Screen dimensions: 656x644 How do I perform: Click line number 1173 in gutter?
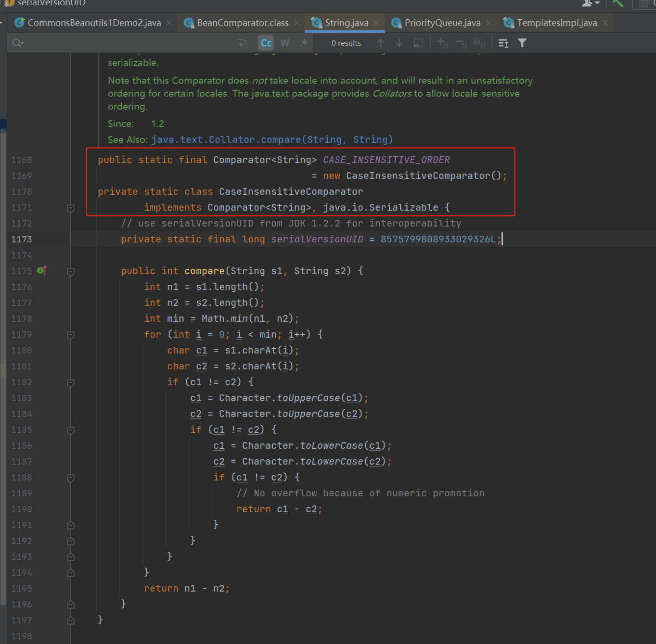click(x=22, y=239)
